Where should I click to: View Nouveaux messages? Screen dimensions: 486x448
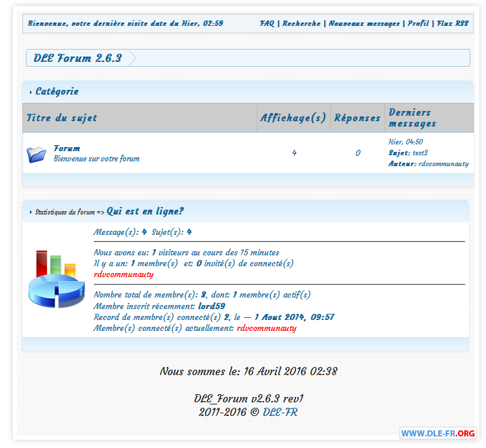coord(364,24)
